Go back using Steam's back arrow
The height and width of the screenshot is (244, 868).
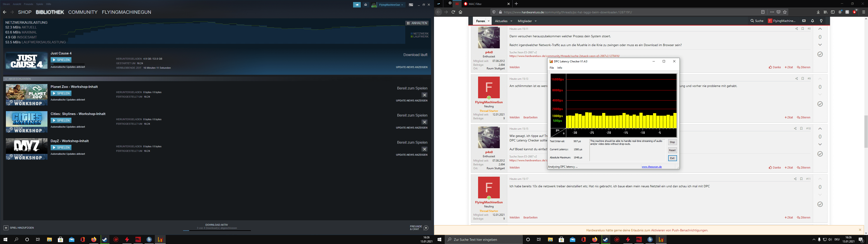tap(5, 12)
